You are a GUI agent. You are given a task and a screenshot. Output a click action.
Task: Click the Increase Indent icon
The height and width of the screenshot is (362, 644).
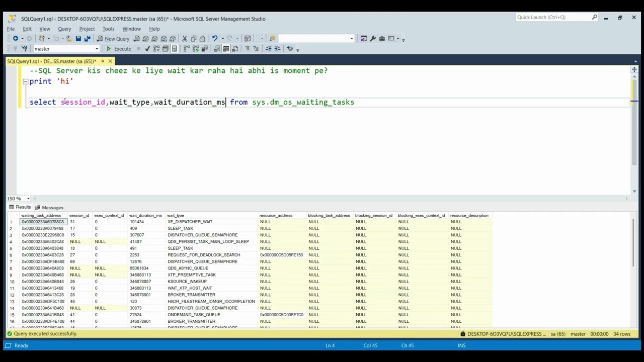(x=277, y=48)
